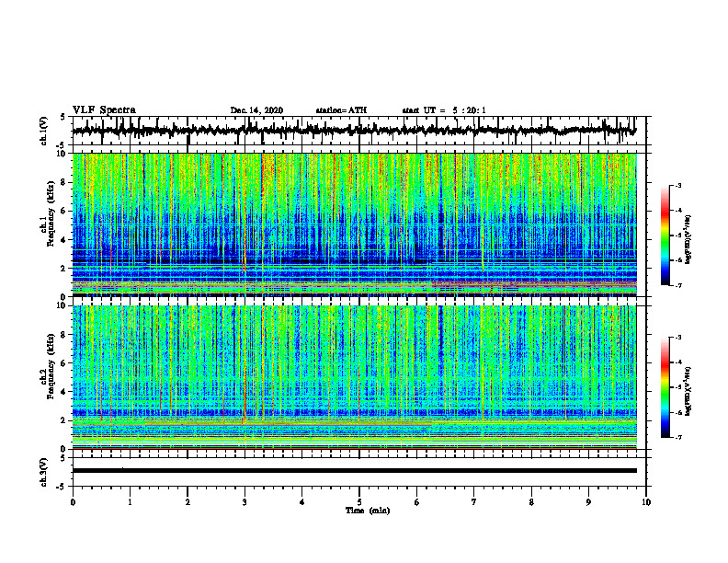Screen dimensions: 728x563
Task: Click the ch.1 colorbar log(PSD) label
Action: (688, 240)
